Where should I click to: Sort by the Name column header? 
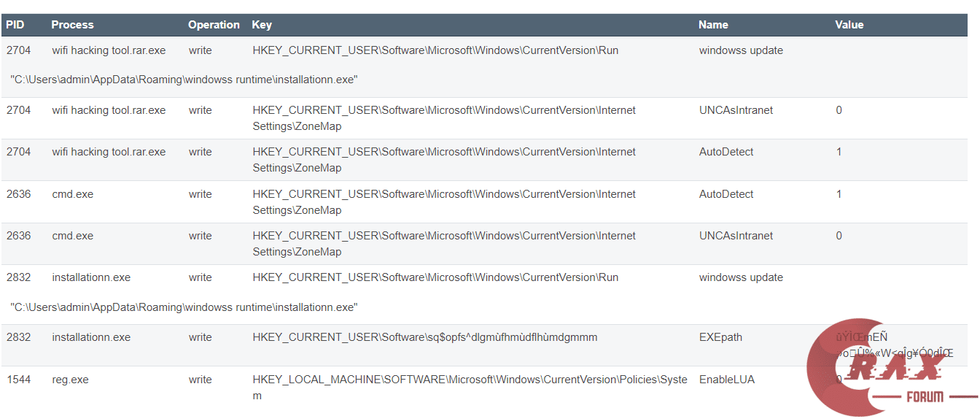coord(713,25)
